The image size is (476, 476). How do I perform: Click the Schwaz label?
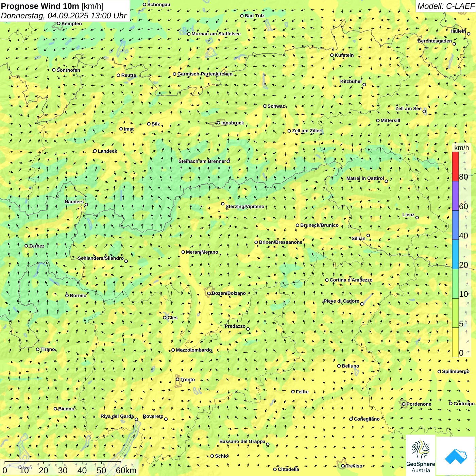point(276,106)
